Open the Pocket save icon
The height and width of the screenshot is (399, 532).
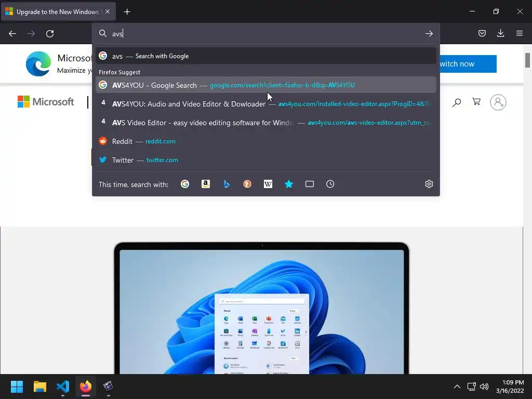pyautogui.click(x=482, y=33)
